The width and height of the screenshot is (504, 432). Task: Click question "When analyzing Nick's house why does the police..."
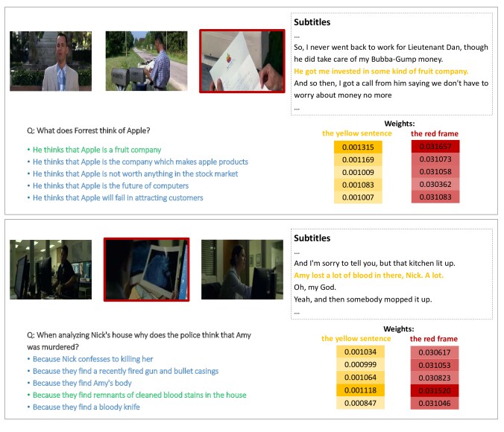(x=139, y=341)
